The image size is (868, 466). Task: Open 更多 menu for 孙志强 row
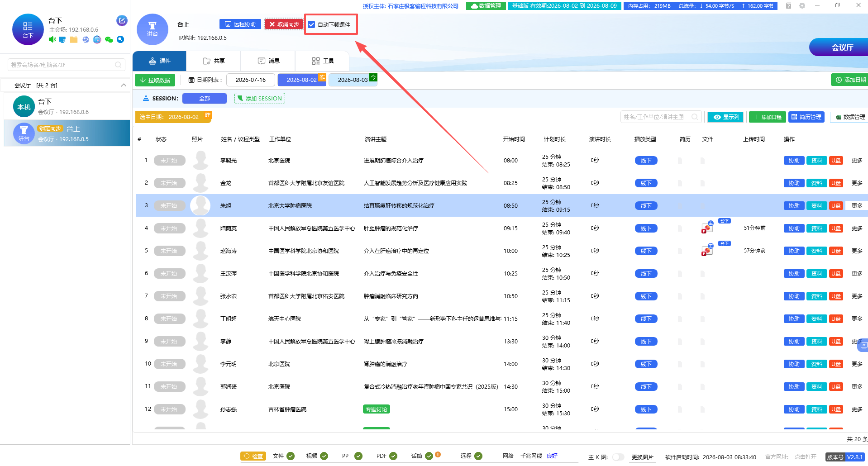pyautogui.click(x=857, y=409)
